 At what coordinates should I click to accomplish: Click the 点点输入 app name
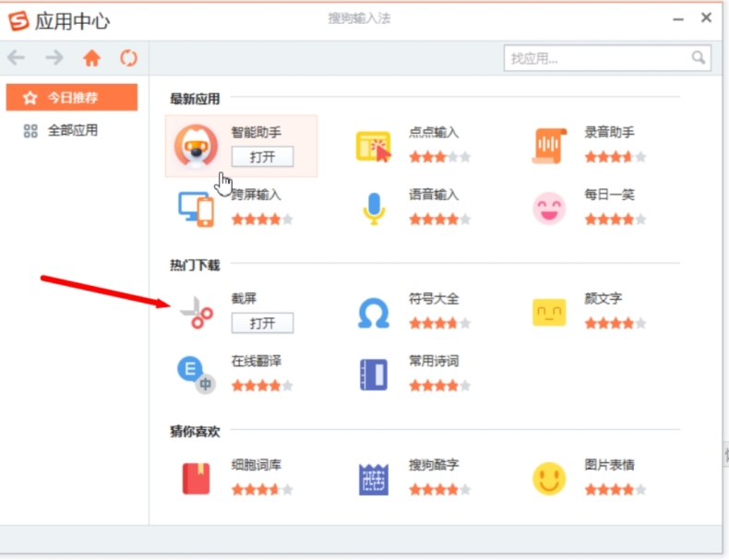point(434,133)
